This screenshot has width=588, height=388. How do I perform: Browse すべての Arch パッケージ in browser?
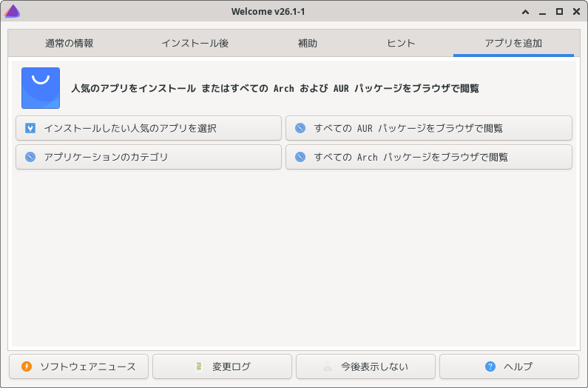[429, 157]
